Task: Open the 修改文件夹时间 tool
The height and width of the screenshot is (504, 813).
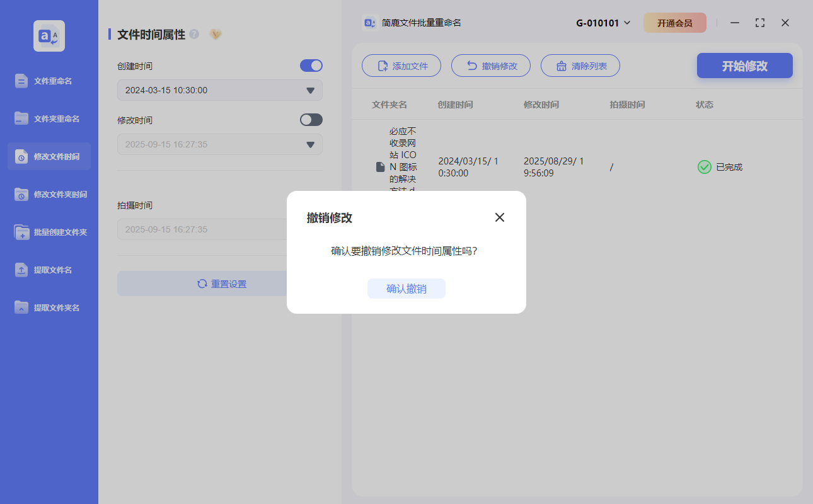Action: coord(49,194)
